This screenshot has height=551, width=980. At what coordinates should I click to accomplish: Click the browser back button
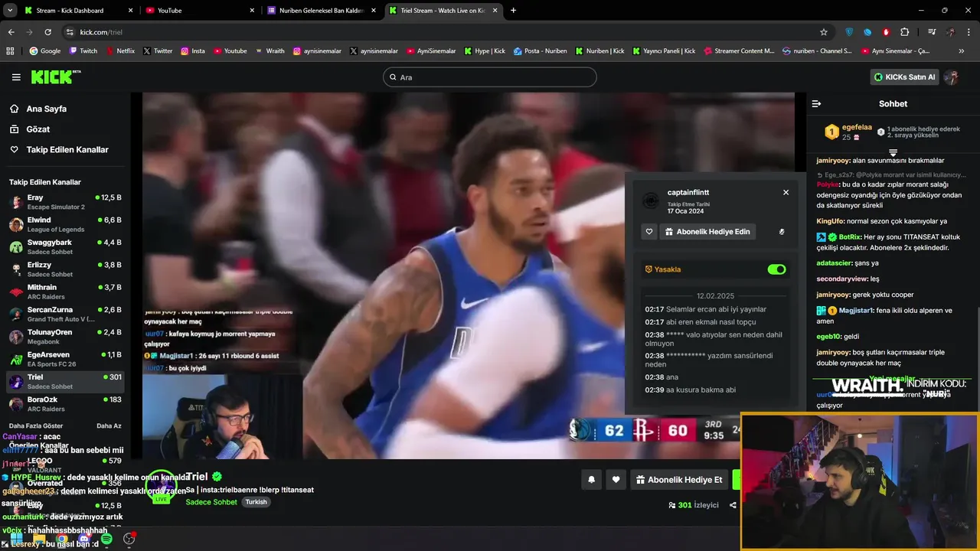point(11,32)
